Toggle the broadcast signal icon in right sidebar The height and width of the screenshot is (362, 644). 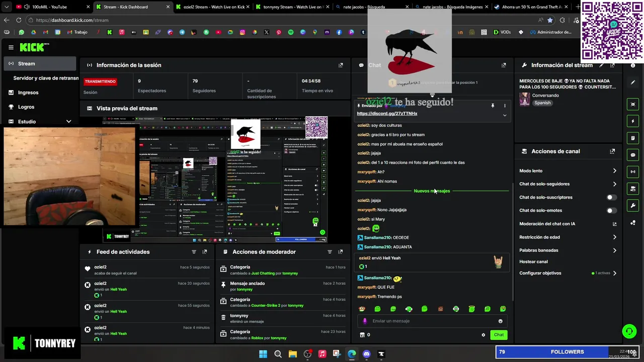[633, 171]
